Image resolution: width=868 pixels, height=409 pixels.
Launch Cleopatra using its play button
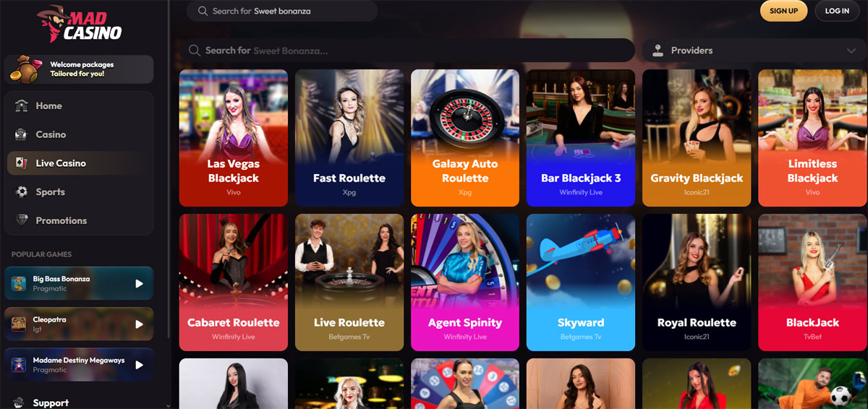(140, 324)
